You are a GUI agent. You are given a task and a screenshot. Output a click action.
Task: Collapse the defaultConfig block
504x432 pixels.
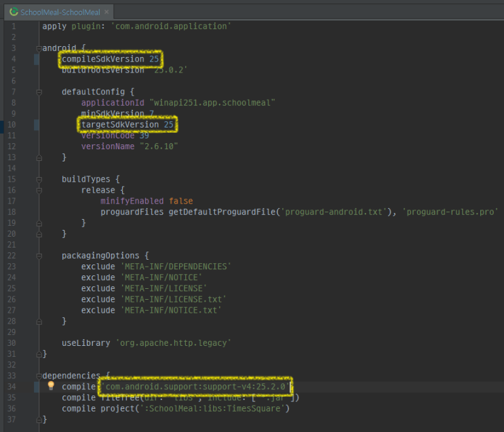click(x=38, y=92)
